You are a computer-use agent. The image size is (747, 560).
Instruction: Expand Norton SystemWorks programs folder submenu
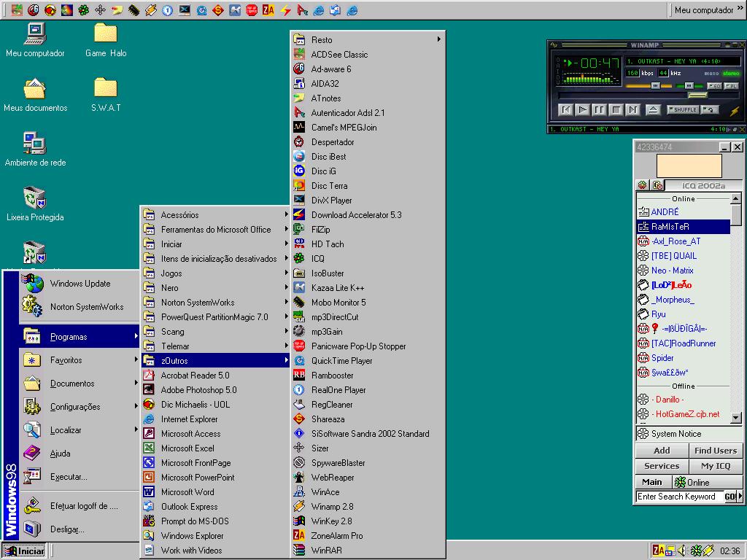pos(215,303)
